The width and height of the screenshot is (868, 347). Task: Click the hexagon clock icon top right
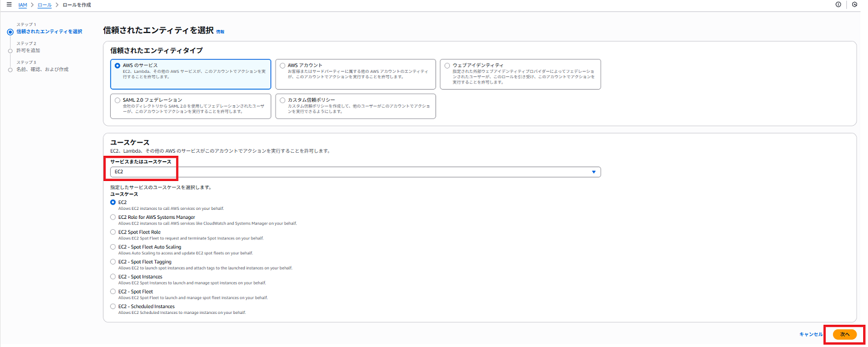(854, 4)
